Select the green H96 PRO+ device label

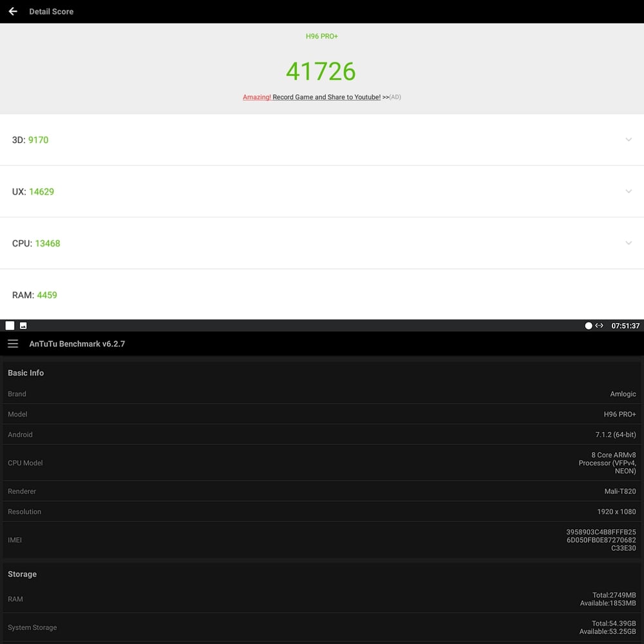point(322,36)
